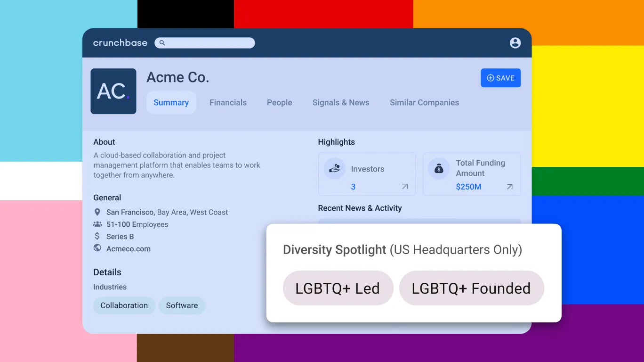Click the General section heading
This screenshot has height=362, width=644.
[x=107, y=197]
